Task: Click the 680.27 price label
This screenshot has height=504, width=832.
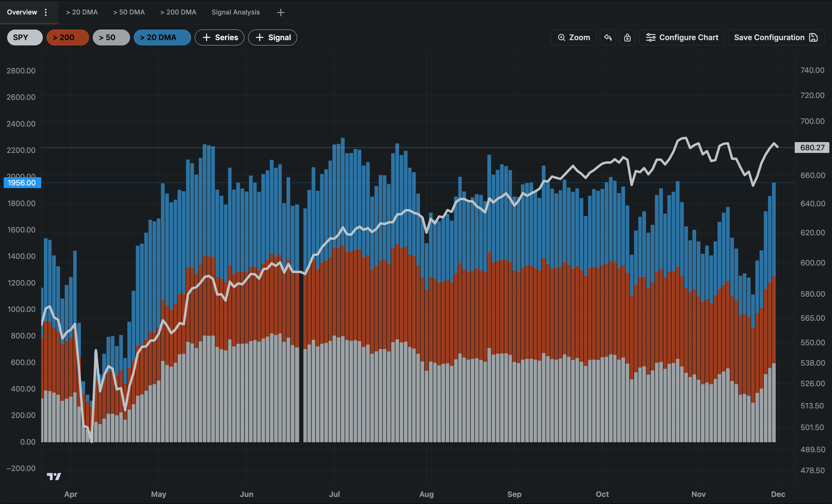Action: point(812,147)
